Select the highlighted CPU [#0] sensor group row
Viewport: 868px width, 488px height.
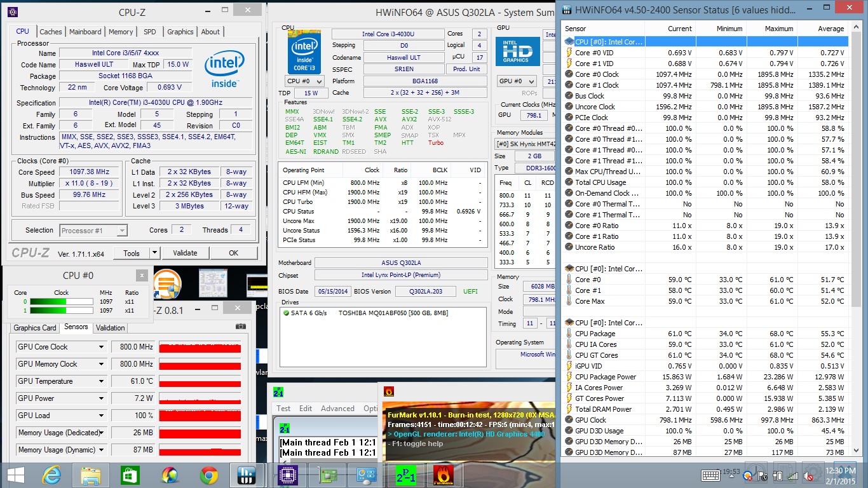coord(705,42)
